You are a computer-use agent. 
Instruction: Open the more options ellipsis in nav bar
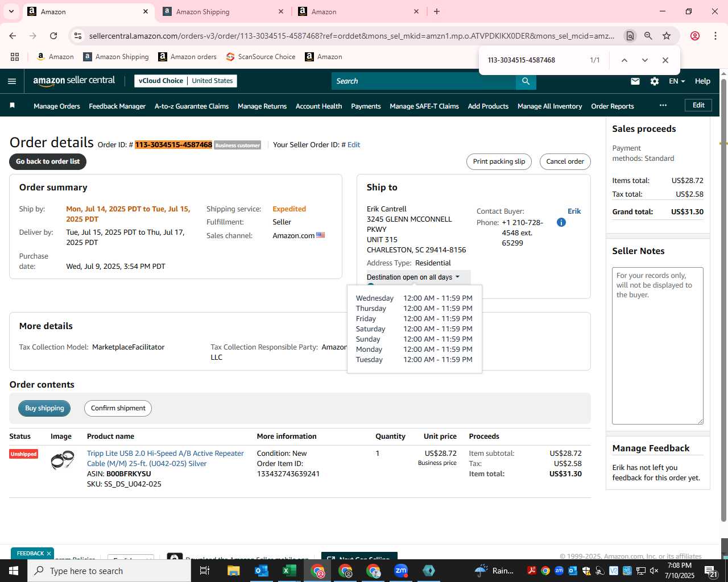(663, 106)
